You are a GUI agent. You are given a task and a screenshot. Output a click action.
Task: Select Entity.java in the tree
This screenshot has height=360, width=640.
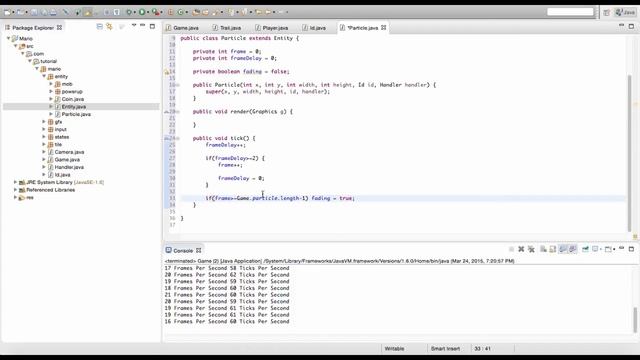tap(73, 107)
